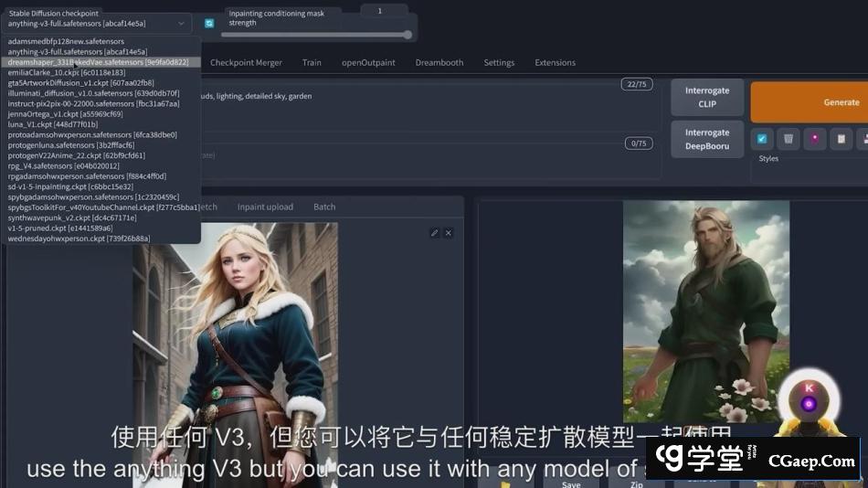Click the Interrogate DeepBooru button
The width and height of the screenshot is (868, 488).
[707, 139]
